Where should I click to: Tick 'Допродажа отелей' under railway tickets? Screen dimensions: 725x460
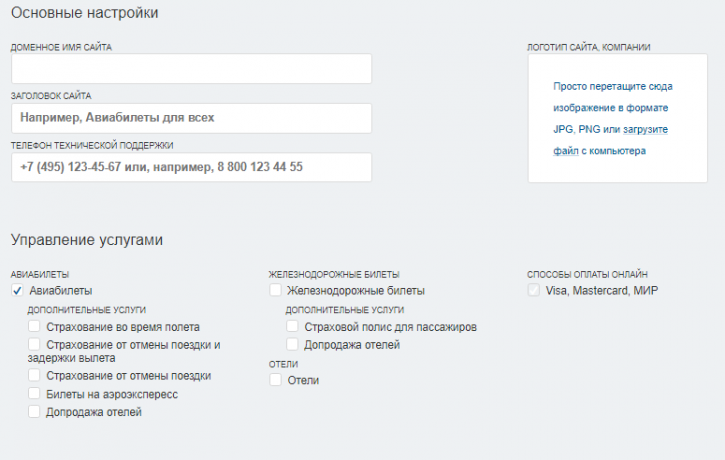pyautogui.click(x=292, y=344)
